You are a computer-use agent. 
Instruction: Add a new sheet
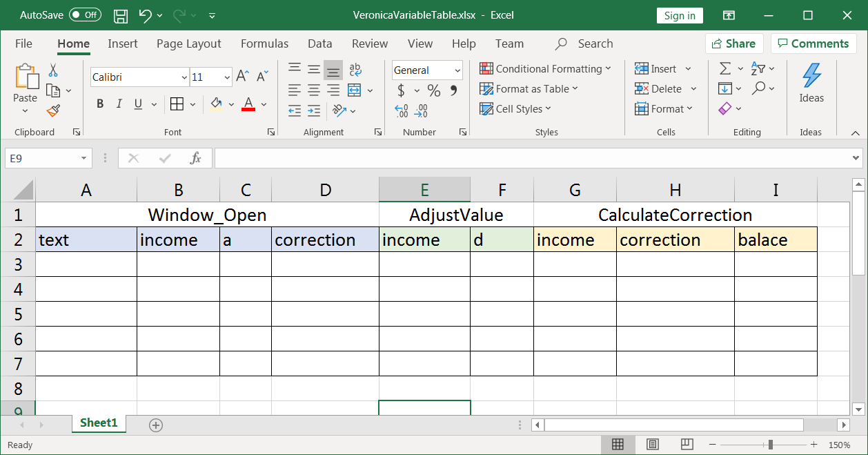coord(156,425)
